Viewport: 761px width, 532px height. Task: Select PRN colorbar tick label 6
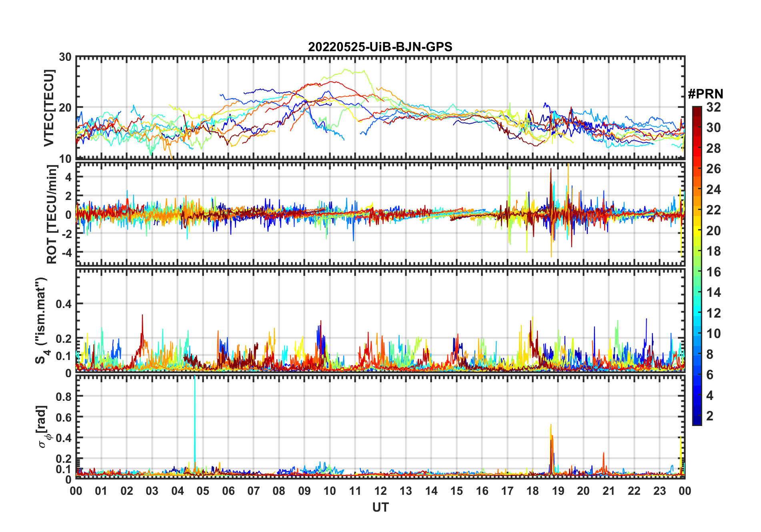coord(710,375)
